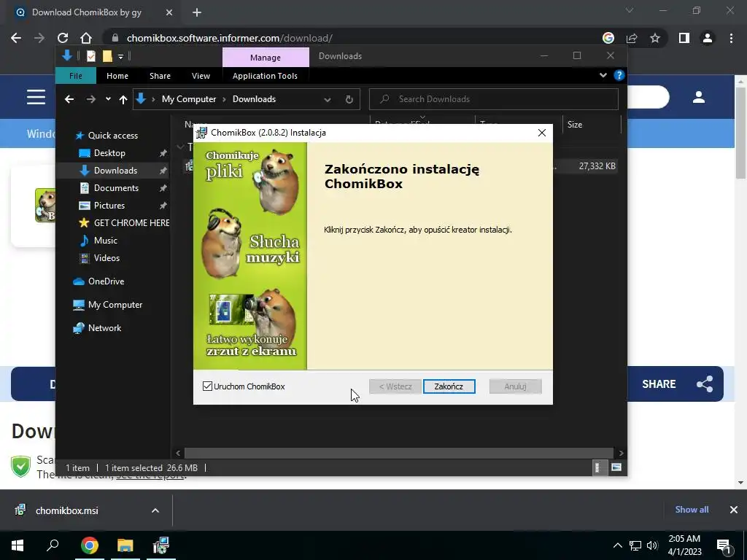The height and width of the screenshot is (560, 747).
Task: Select Quick access in navigation pane
Action: click(113, 136)
